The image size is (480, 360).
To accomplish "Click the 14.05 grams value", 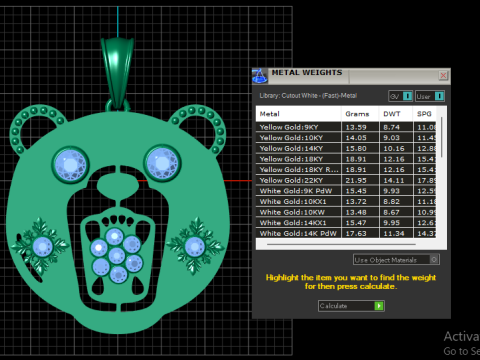I will 356,138.
